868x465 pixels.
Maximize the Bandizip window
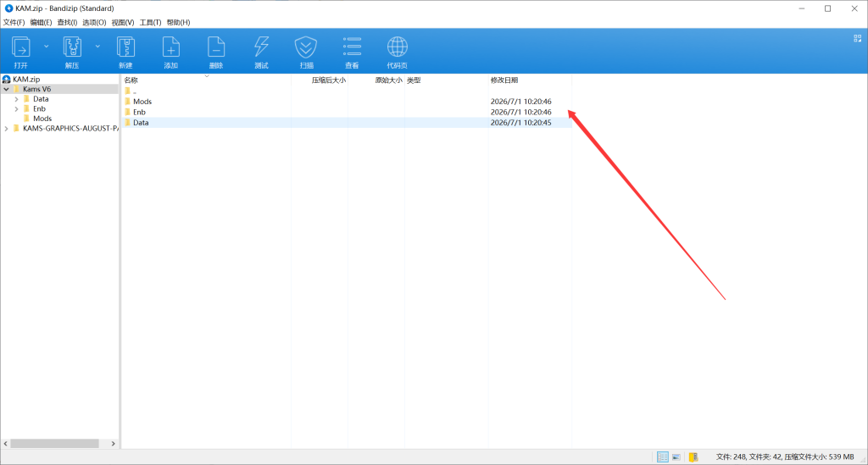(827, 8)
